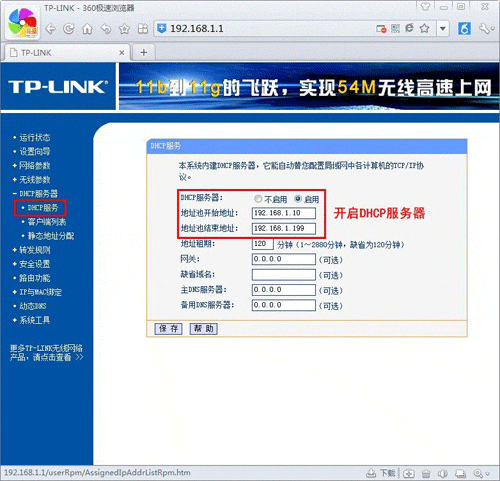Open 动态DNS in sidebar

33,306
